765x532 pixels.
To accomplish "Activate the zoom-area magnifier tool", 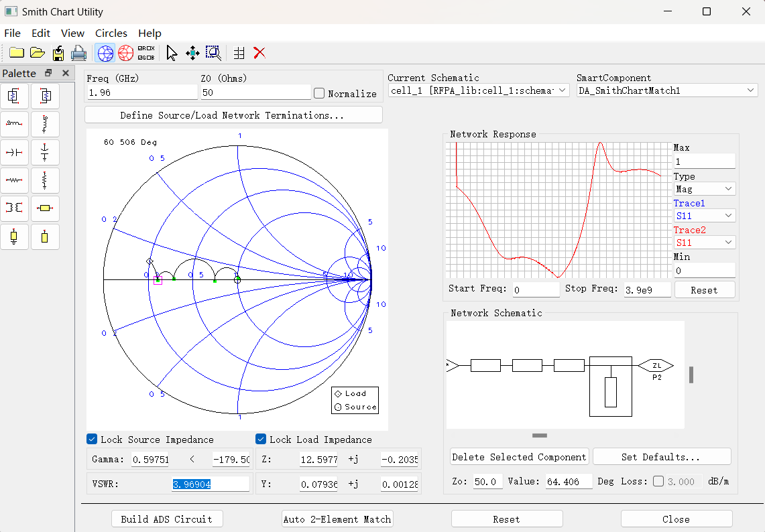I will point(213,53).
